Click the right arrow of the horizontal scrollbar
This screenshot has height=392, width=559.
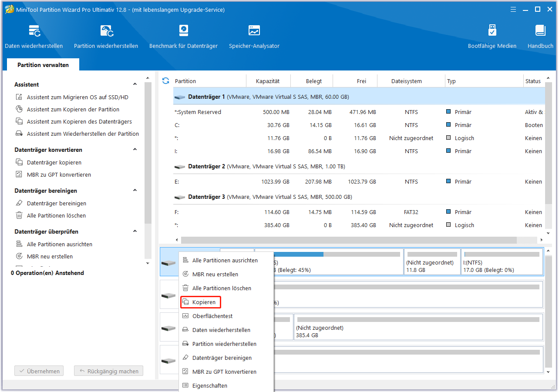[542, 240]
